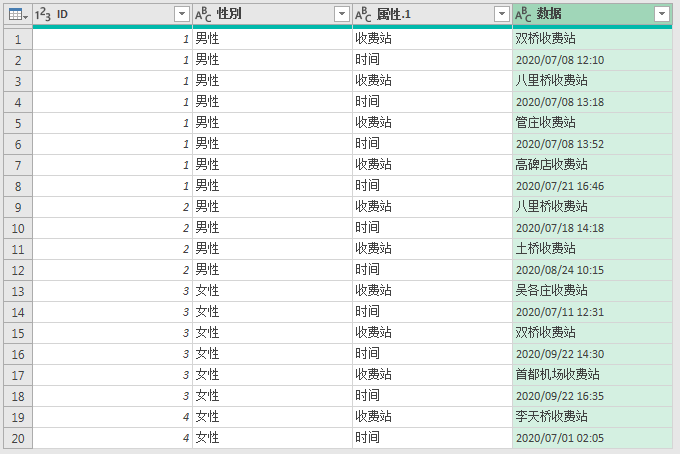Click the 收费站 attribute cell in row 17
This screenshot has width=680, height=454.
pyautogui.click(x=432, y=375)
